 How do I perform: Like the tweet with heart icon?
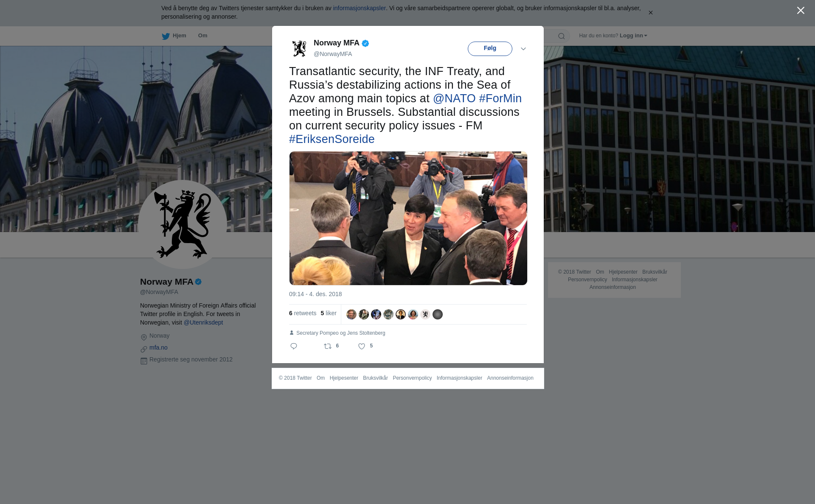[x=362, y=346]
